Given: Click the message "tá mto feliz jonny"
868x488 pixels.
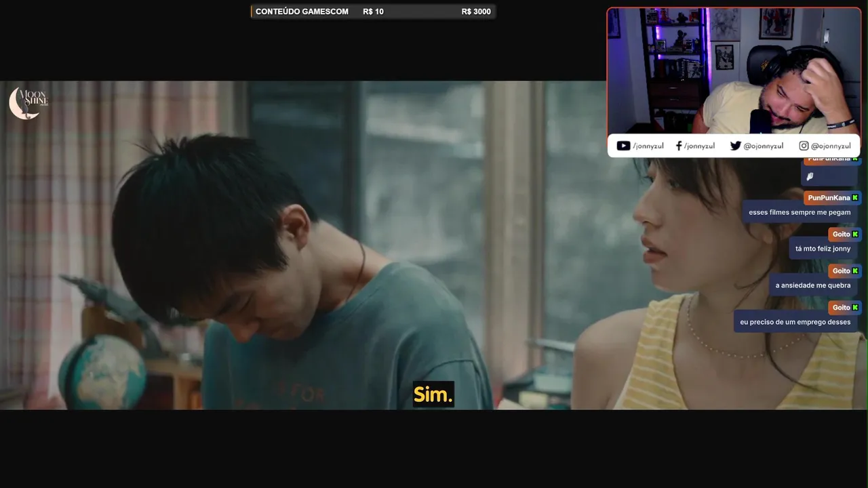Looking at the screenshot, I should (x=823, y=249).
